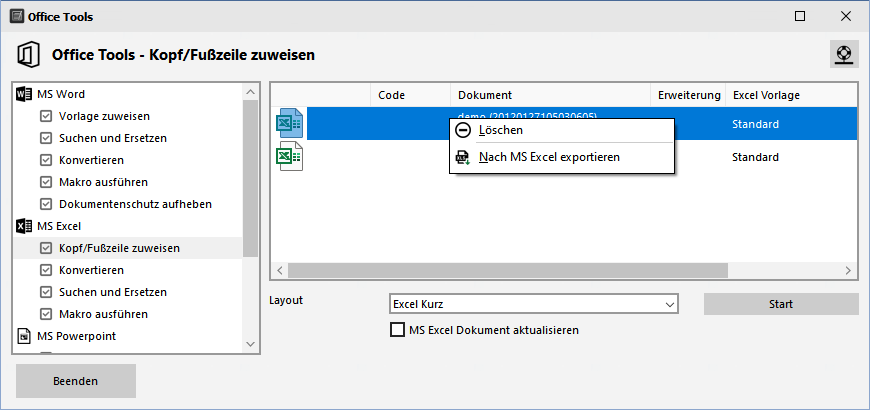Click the Excel export icon in the context menu
Image resolution: width=870 pixels, height=410 pixels.
[462, 158]
